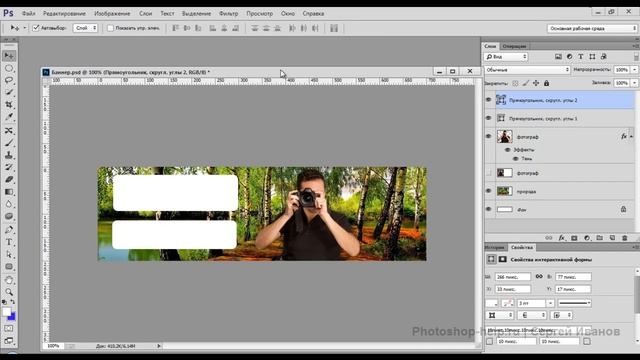Click the filter for text layers icon

(x=580, y=57)
